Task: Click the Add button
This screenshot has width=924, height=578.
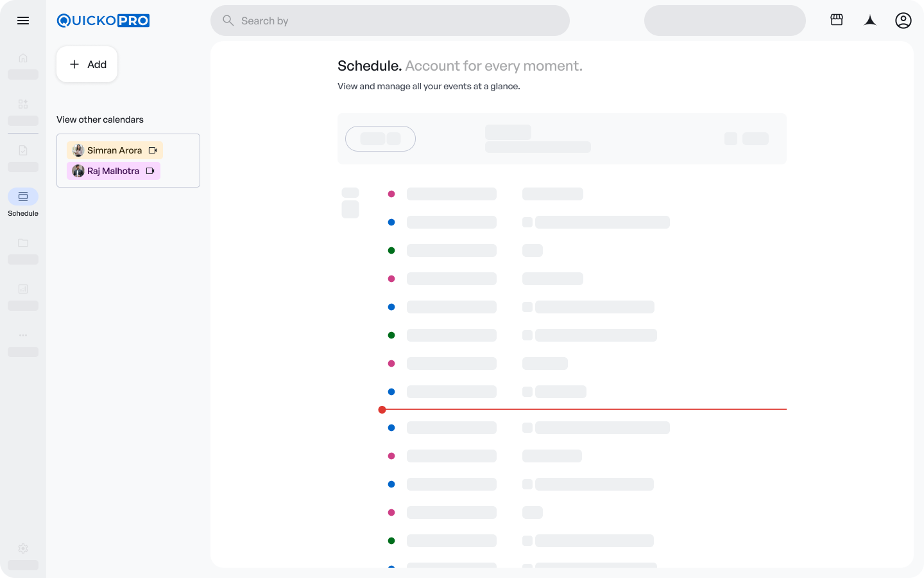Action: [x=87, y=64]
